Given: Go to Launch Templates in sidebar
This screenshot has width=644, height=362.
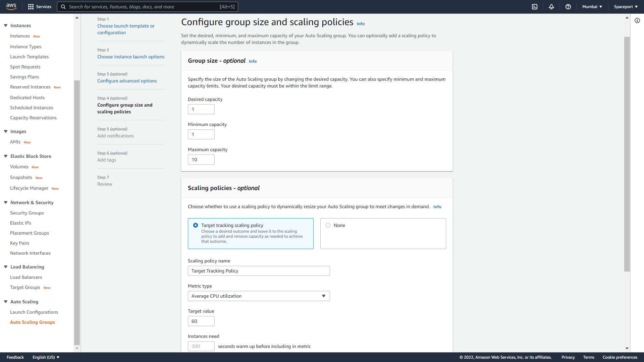Looking at the screenshot, I should coord(29,57).
